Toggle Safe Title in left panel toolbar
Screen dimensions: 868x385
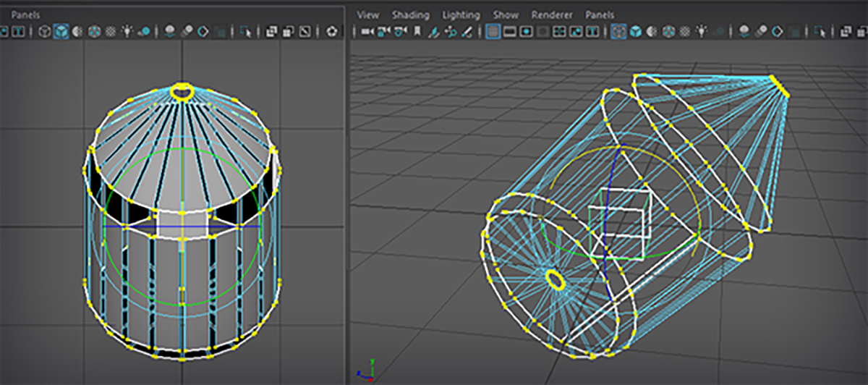pyautogui.click(x=18, y=31)
